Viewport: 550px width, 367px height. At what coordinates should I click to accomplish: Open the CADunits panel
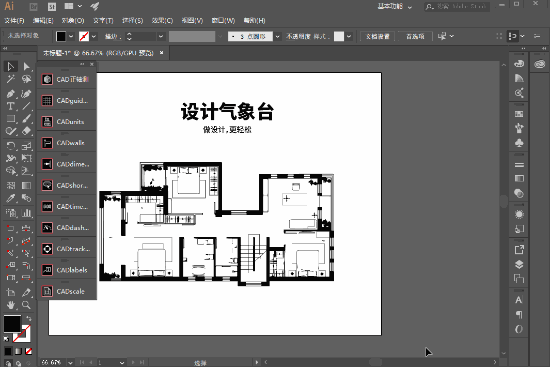click(67, 122)
